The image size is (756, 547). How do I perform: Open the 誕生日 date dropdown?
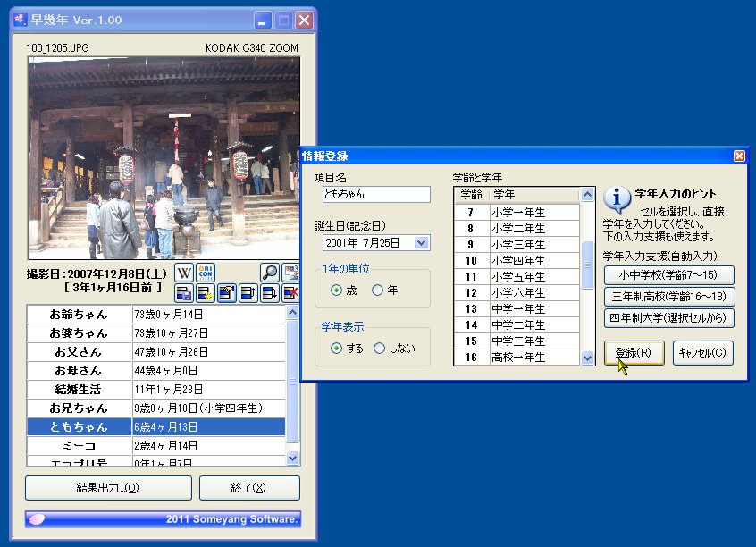(419, 242)
